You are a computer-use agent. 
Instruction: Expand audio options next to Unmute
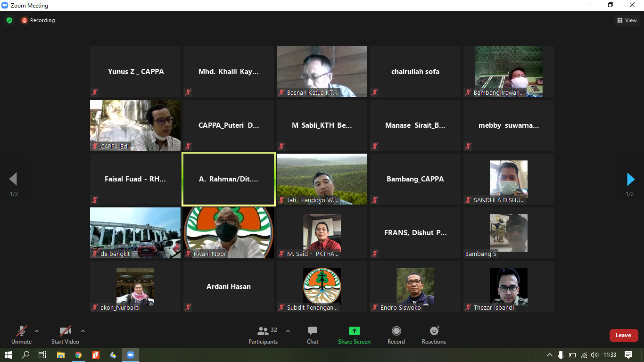pos(37,331)
